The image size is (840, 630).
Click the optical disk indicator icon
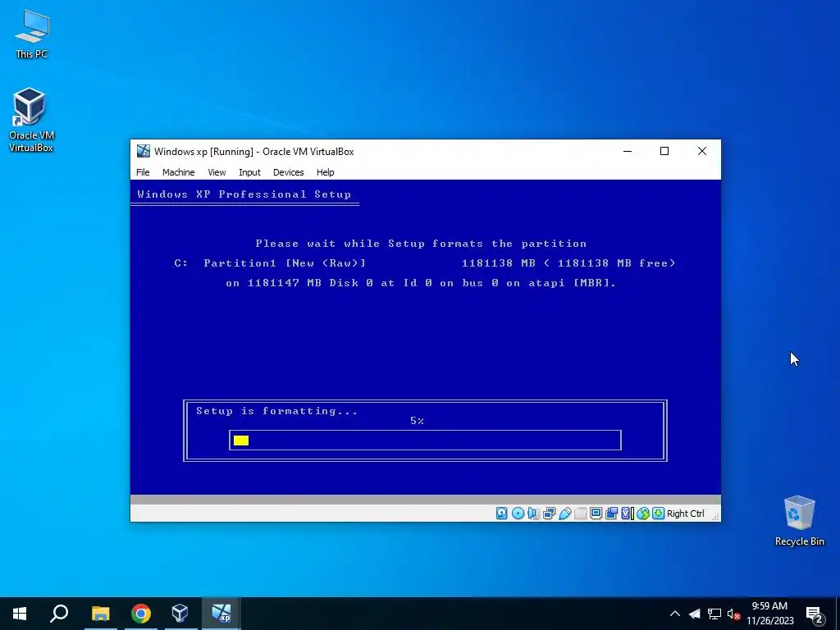tap(518, 514)
